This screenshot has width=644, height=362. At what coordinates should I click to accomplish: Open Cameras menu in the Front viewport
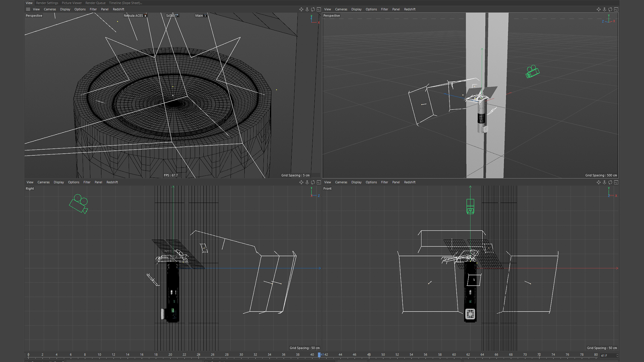click(x=341, y=182)
